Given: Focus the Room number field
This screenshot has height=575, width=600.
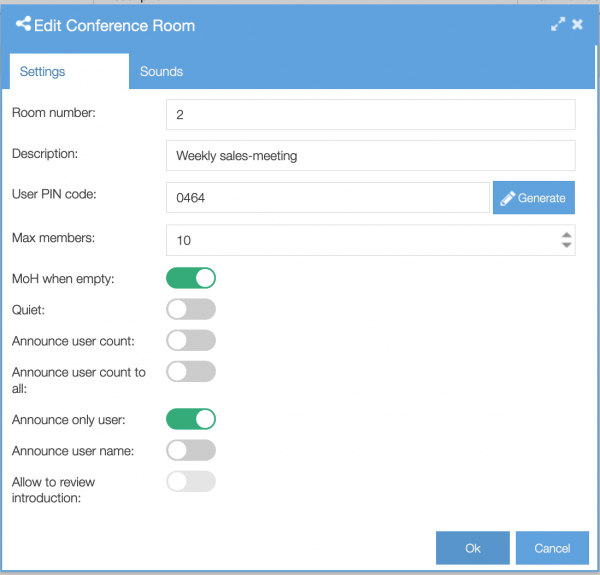Looking at the screenshot, I should tap(371, 114).
